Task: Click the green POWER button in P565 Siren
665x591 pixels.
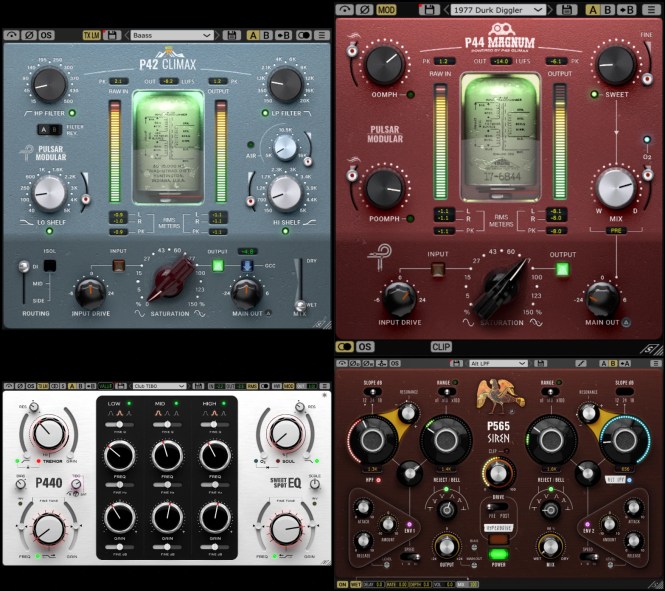Action: [x=498, y=554]
